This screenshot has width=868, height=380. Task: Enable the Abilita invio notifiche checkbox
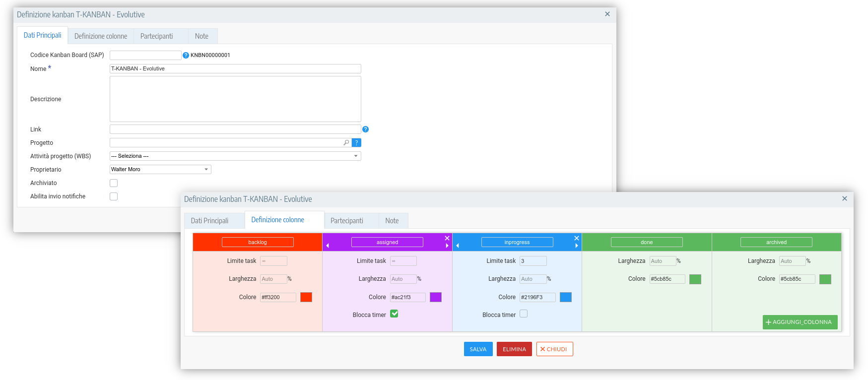114,196
